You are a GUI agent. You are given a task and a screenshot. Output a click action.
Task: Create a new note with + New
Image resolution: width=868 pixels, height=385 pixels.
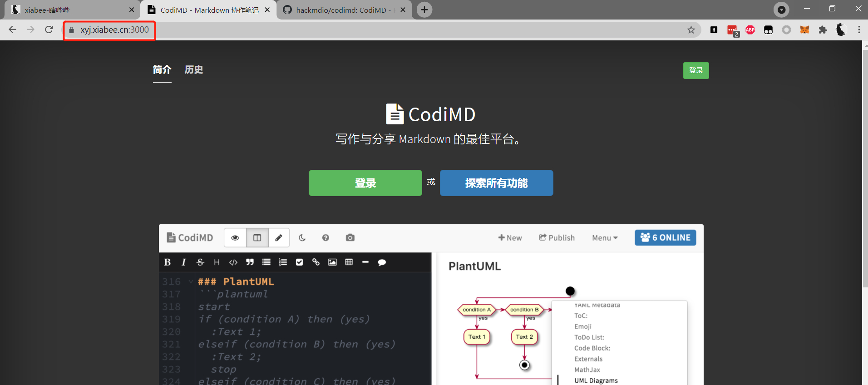coord(510,237)
